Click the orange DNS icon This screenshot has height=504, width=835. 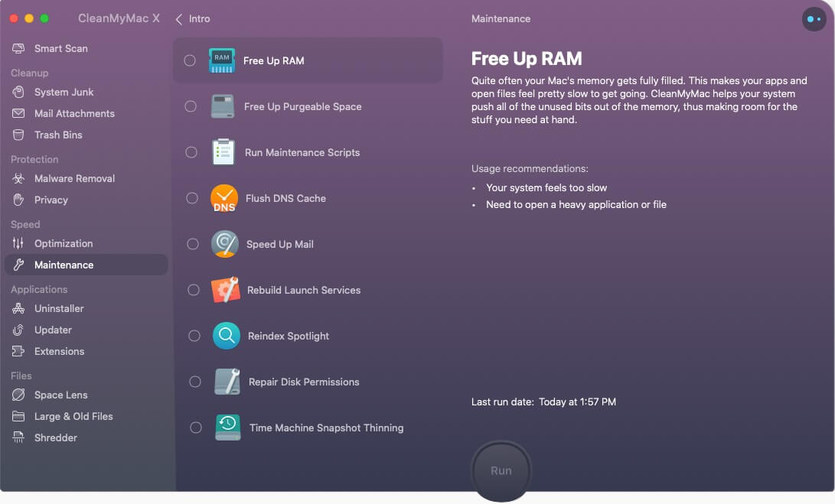pos(223,198)
